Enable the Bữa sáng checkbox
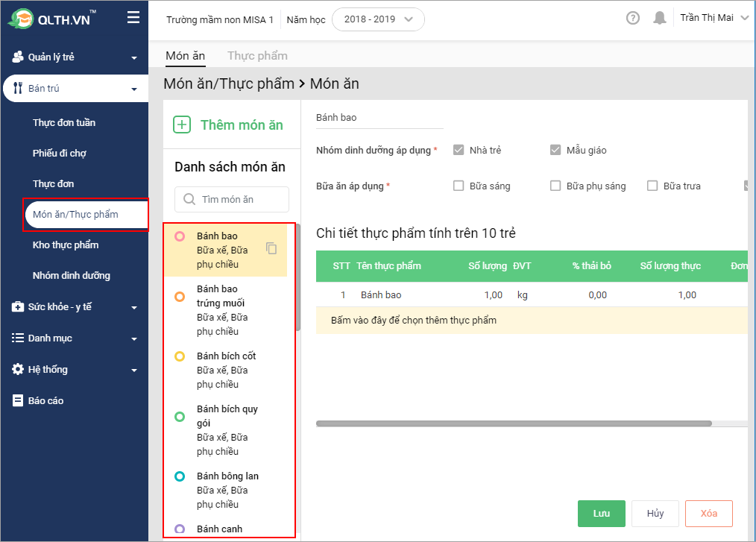 click(x=459, y=186)
